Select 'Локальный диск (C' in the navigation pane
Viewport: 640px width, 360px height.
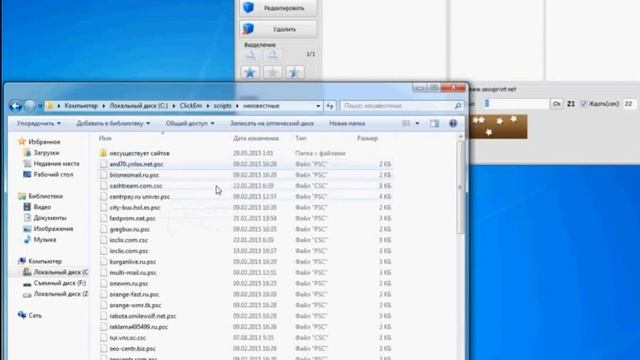tap(60, 272)
